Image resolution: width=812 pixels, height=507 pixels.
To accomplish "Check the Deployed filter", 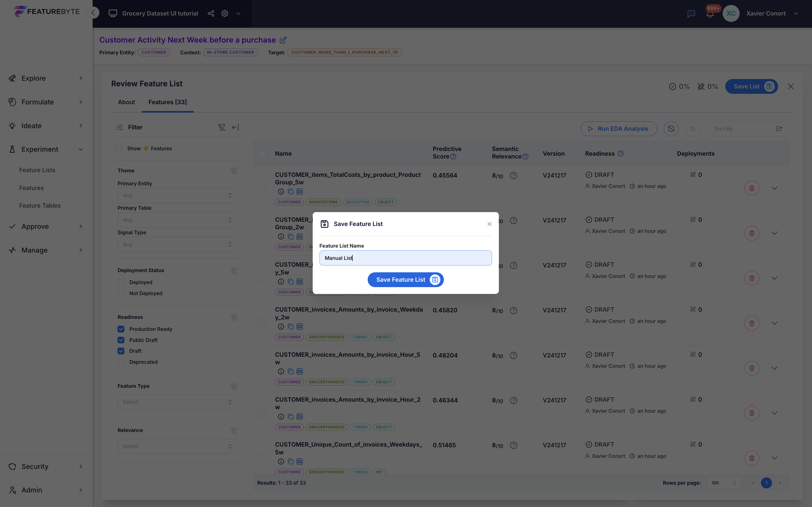I will click(121, 282).
